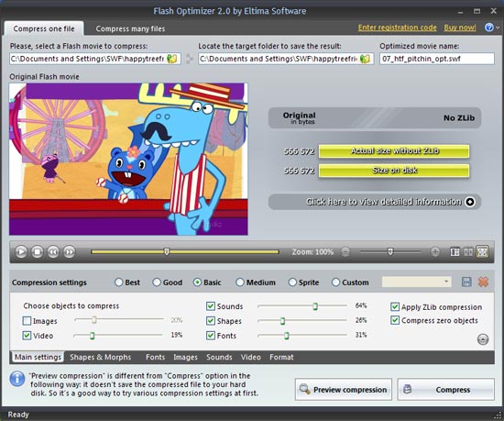The image size is (504, 421).
Task: Open the Format settings tab
Action: click(281, 357)
